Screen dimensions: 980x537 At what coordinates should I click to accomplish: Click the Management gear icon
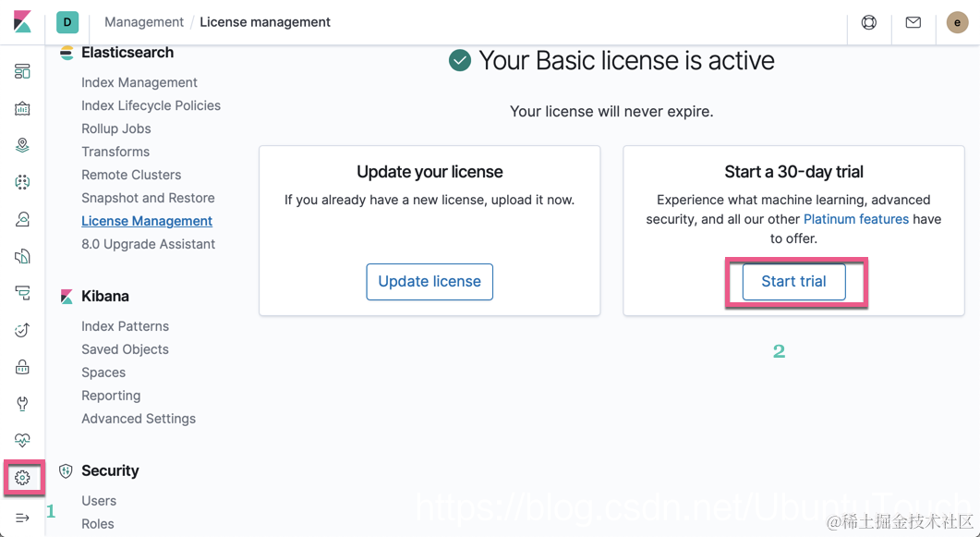pos(22,478)
